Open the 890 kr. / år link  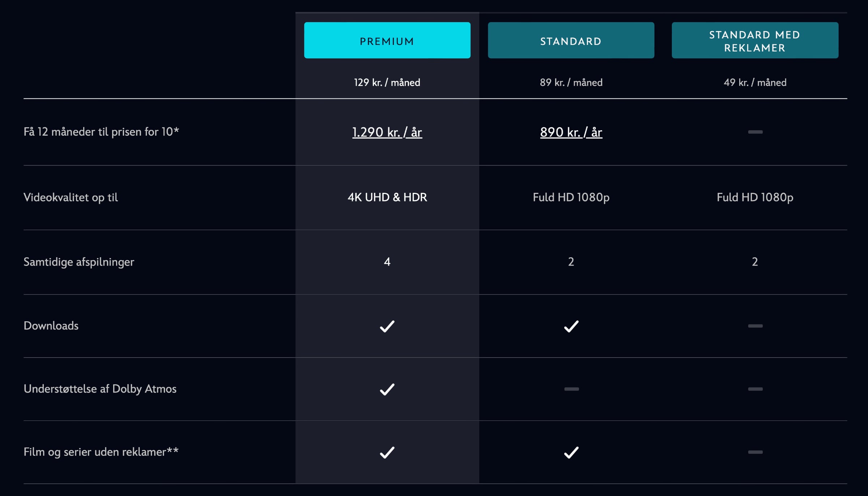(571, 132)
